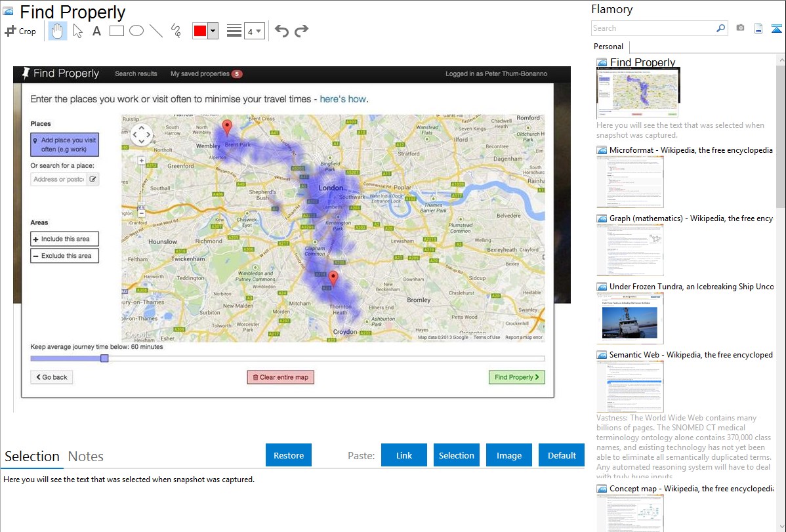Select the Crop tool
786x532 pixels.
pos(20,31)
